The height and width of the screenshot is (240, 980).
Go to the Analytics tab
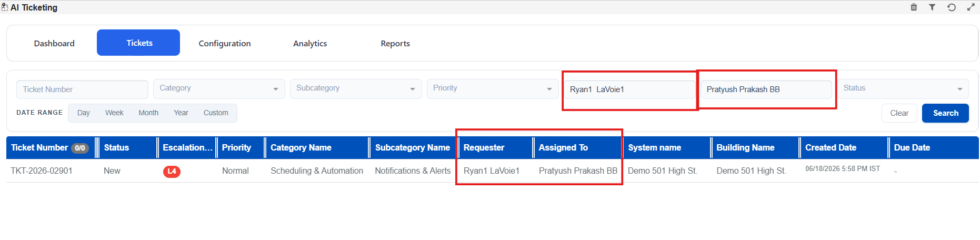(310, 43)
